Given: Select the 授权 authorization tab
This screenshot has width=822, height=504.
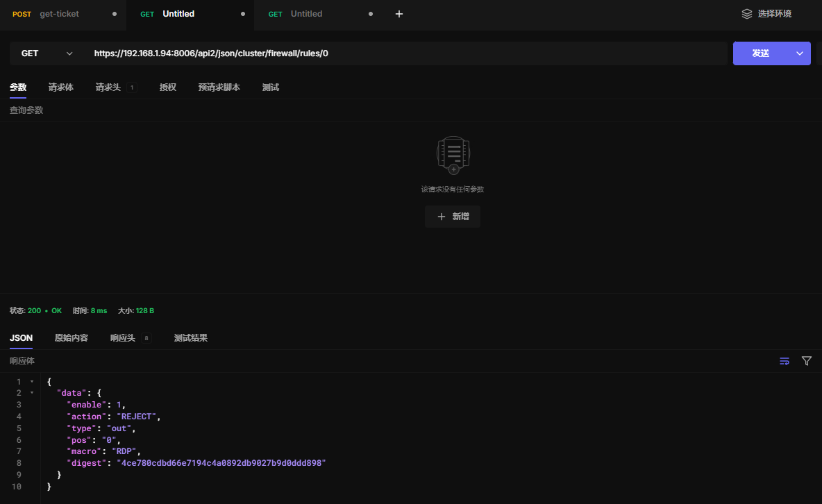Looking at the screenshot, I should (167, 87).
